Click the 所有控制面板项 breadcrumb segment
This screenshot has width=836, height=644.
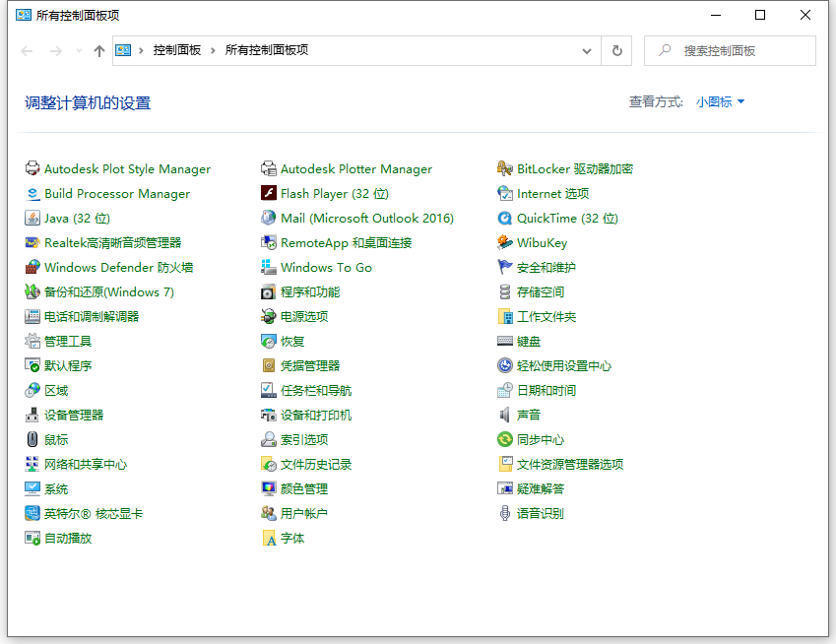(x=267, y=50)
